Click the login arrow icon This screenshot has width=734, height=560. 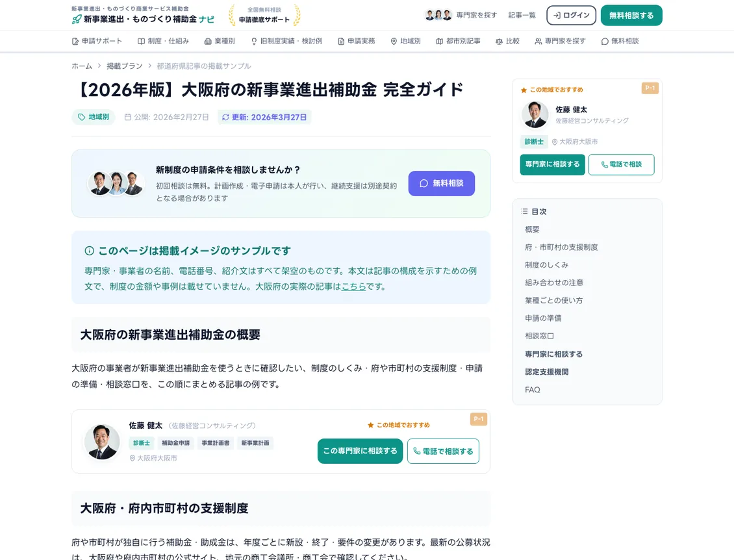[557, 16]
